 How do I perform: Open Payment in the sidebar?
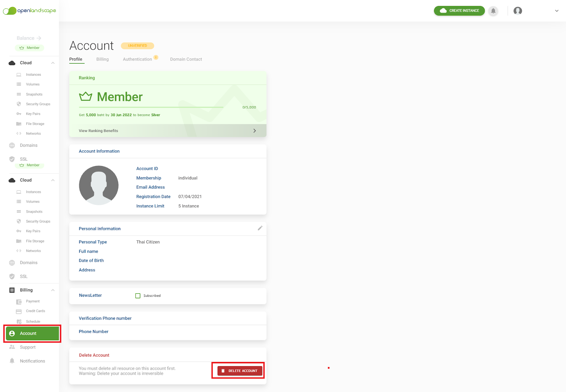click(x=33, y=301)
